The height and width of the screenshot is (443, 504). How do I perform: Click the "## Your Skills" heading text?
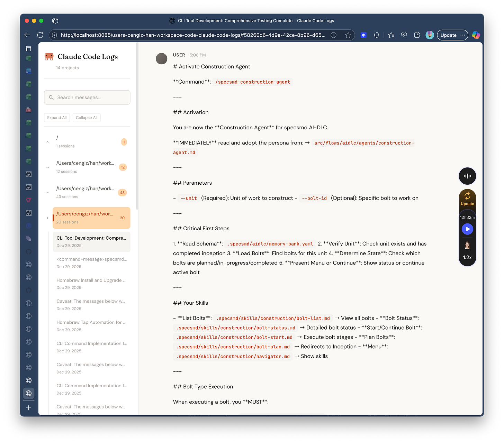click(x=190, y=303)
